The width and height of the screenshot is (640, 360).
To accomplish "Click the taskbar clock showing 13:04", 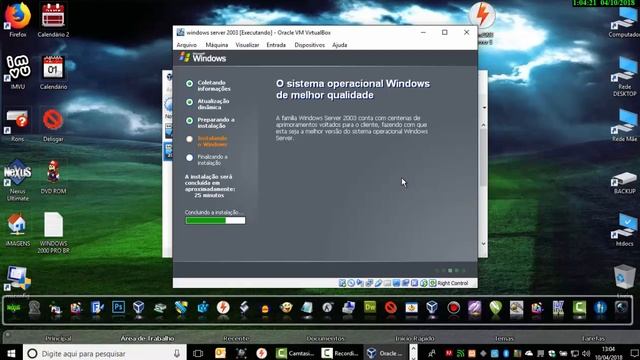I will coord(608,353).
